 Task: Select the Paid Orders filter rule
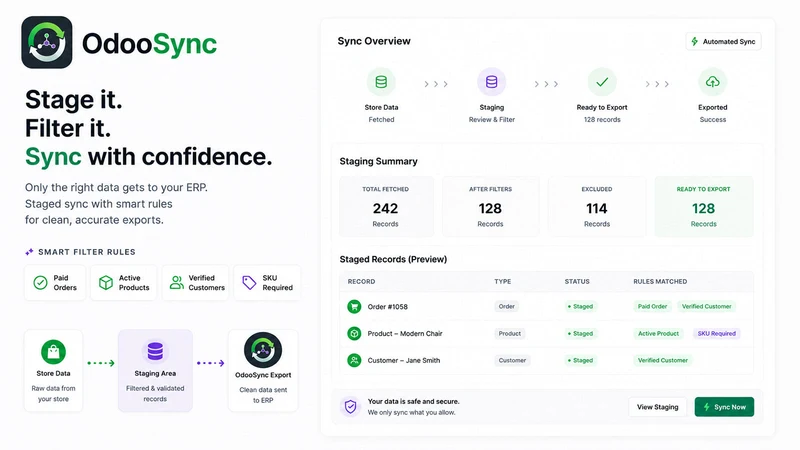55,283
